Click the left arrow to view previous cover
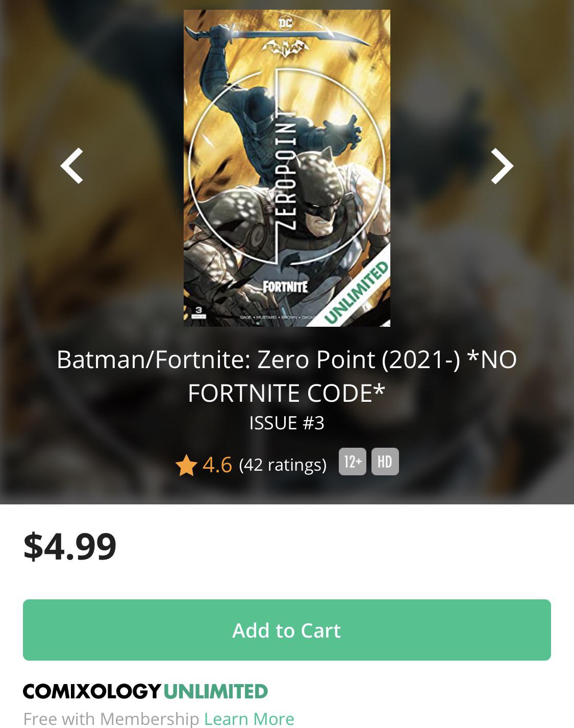Image resolution: width=574 pixels, height=728 pixels. coord(72,165)
